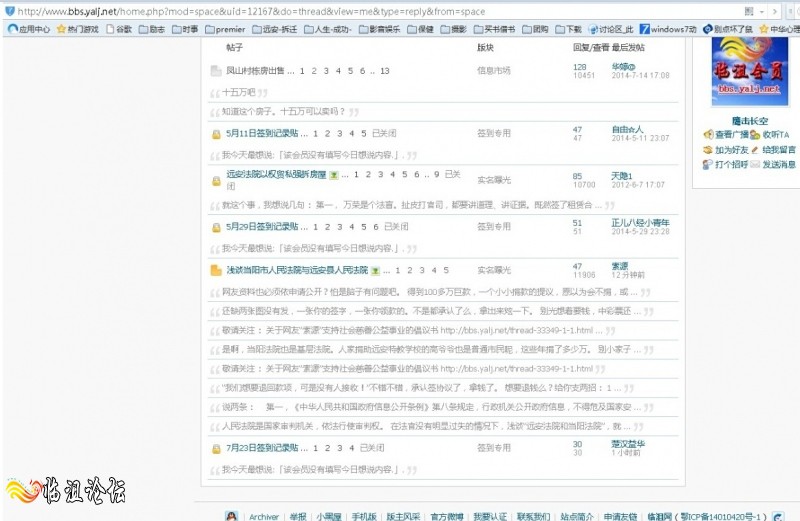
Task: Click the 联系我们 footer link
Action: click(532, 516)
